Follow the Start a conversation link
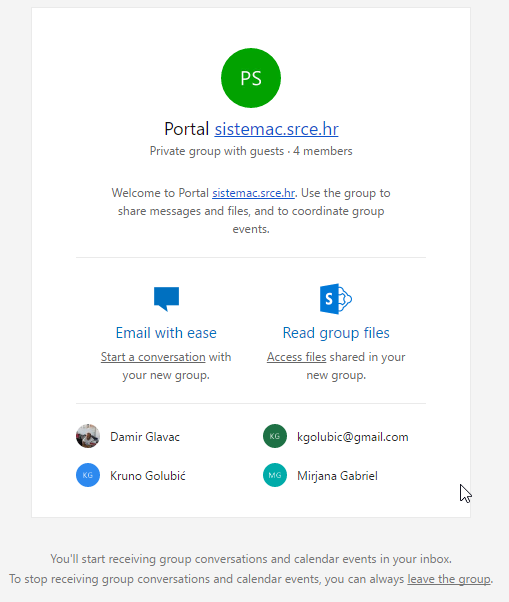 153,357
